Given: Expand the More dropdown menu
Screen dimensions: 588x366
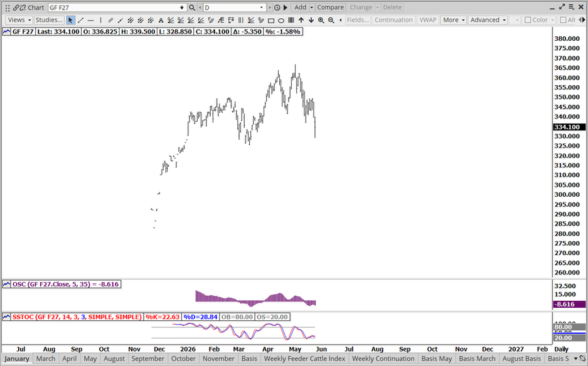Looking at the screenshot, I should click(453, 20).
